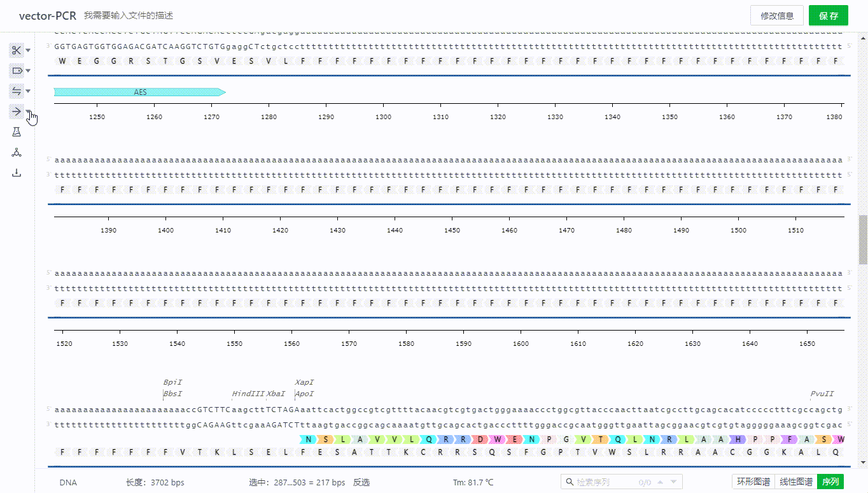Expand the right arrow tool dropdown
The height and width of the screenshot is (493, 868).
pyautogui.click(x=28, y=111)
